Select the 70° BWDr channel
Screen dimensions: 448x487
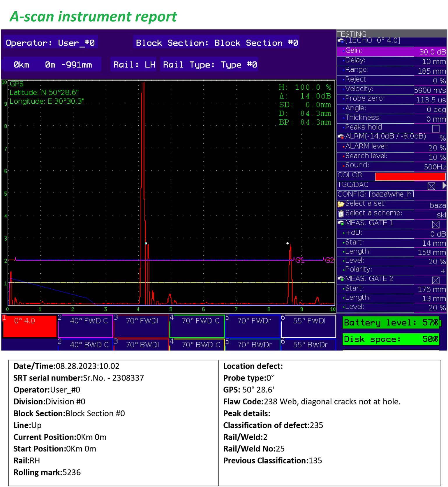tap(253, 344)
